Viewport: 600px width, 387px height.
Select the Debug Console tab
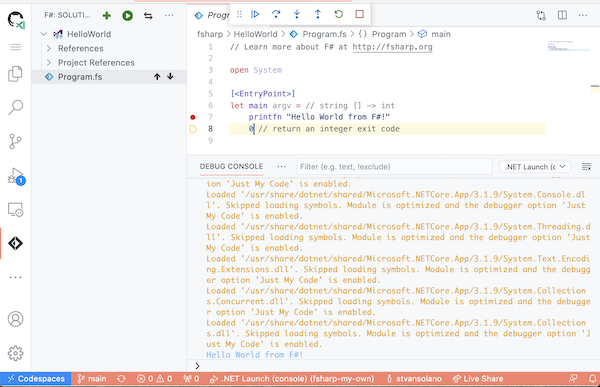(231, 167)
